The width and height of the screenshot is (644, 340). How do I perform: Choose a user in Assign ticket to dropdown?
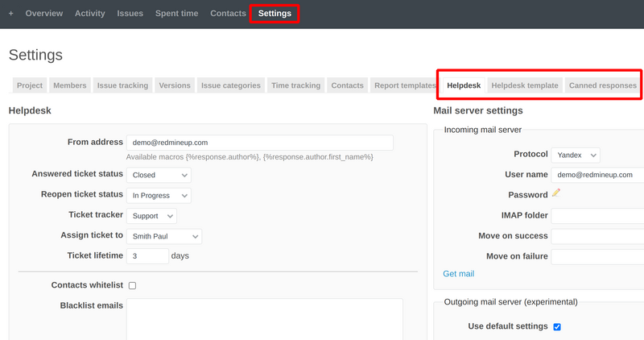pyautogui.click(x=164, y=236)
